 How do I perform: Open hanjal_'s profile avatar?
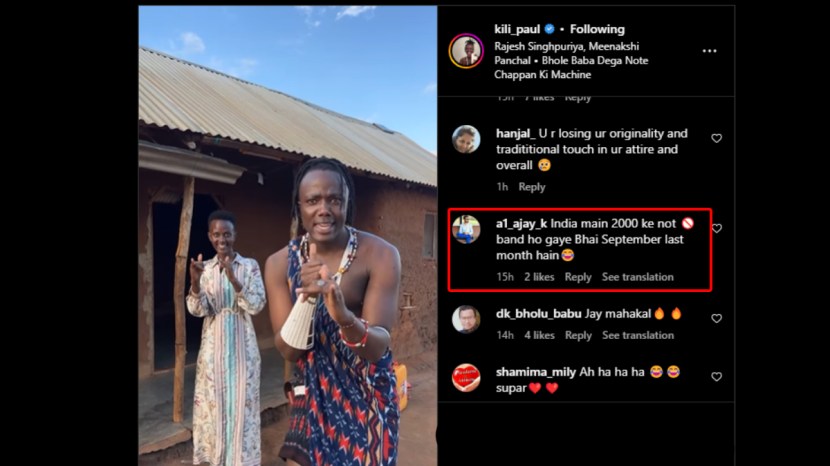tap(466, 139)
